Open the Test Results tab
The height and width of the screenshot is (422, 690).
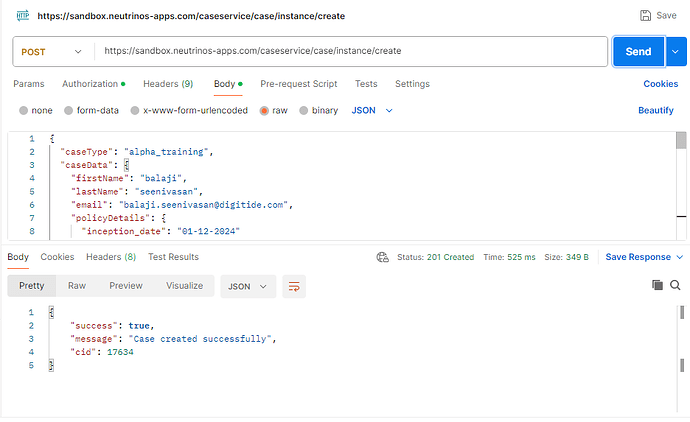[x=173, y=257]
